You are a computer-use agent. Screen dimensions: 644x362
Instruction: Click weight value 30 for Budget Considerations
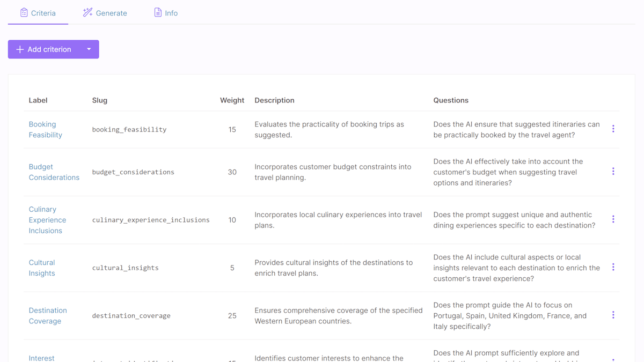point(232,172)
